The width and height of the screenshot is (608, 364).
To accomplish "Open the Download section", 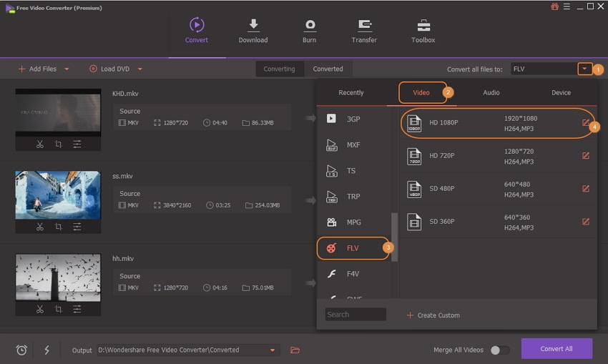I will click(253, 30).
